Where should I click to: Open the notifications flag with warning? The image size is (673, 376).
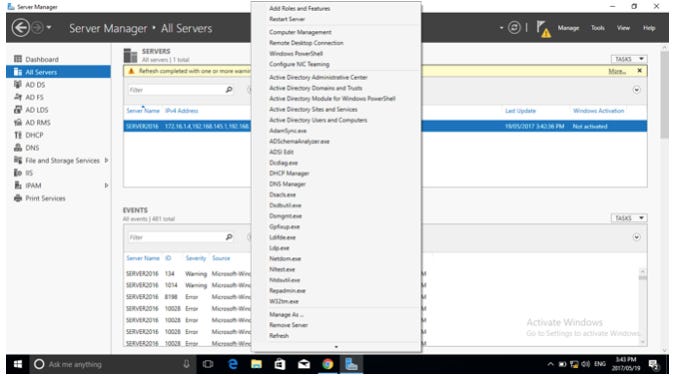click(543, 29)
